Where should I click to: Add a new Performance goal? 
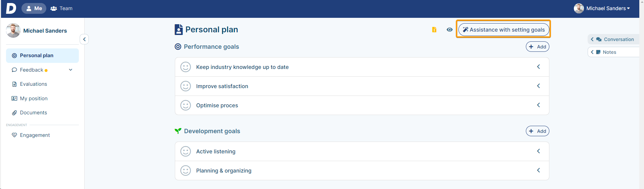tap(537, 47)
